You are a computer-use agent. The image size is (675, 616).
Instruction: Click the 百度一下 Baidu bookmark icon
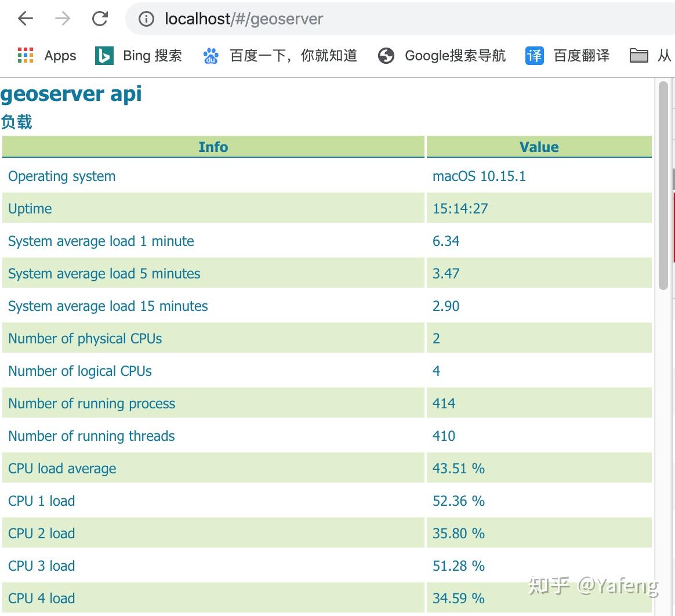coord(210,55)
